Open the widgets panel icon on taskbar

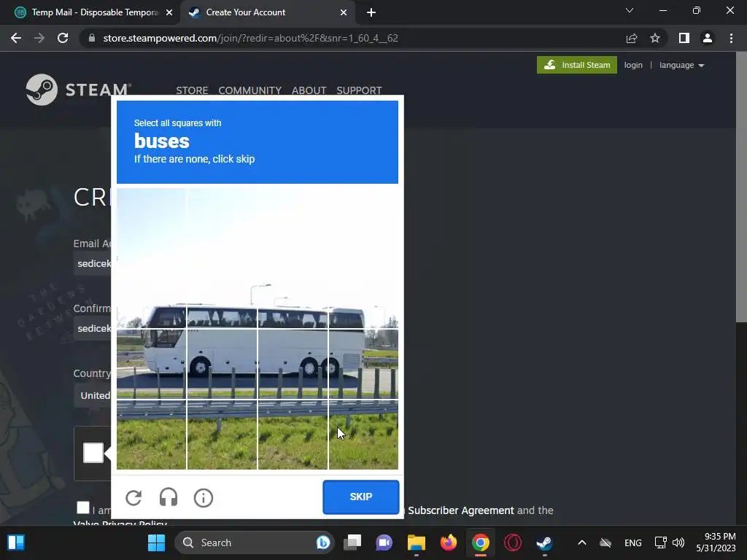[x=16, y=542]
